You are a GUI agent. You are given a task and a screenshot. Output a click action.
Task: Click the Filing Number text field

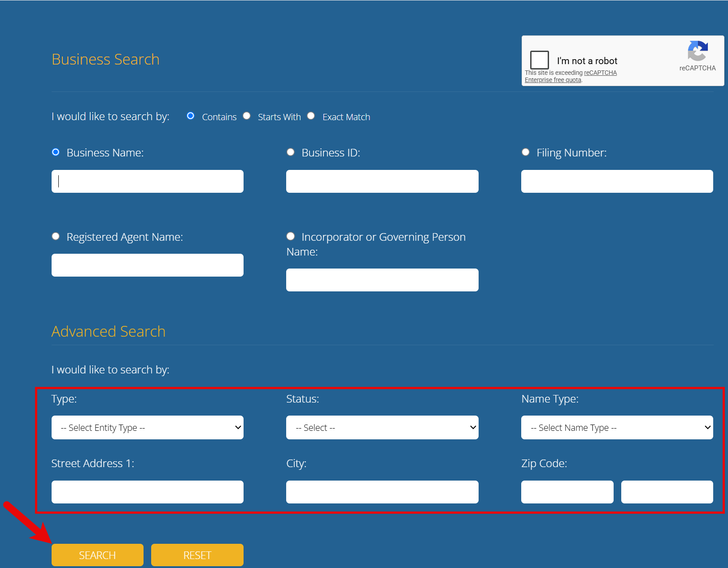[x=617, y=181]
